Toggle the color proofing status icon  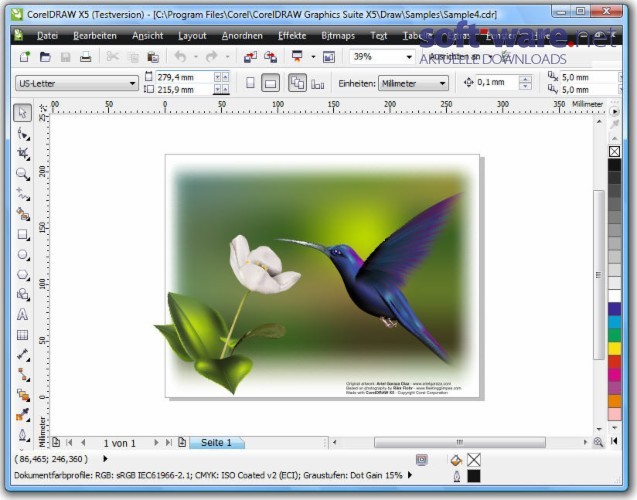422,460
